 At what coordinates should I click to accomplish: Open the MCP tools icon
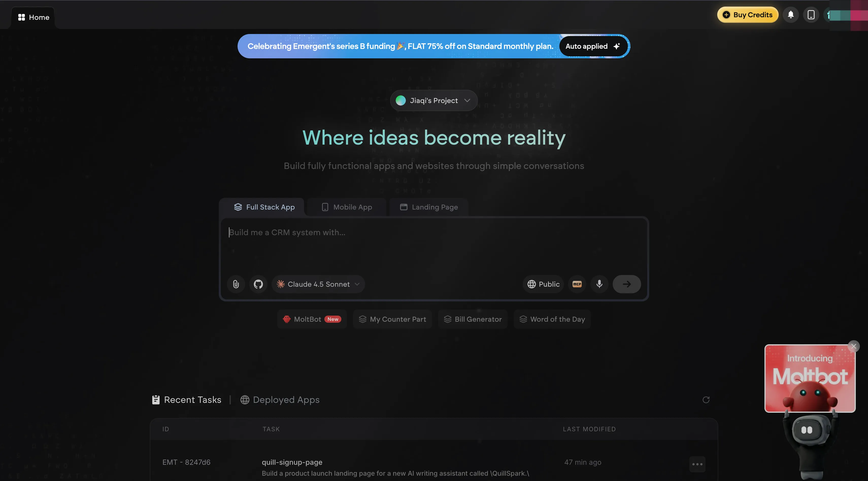(x=577, y=284)
